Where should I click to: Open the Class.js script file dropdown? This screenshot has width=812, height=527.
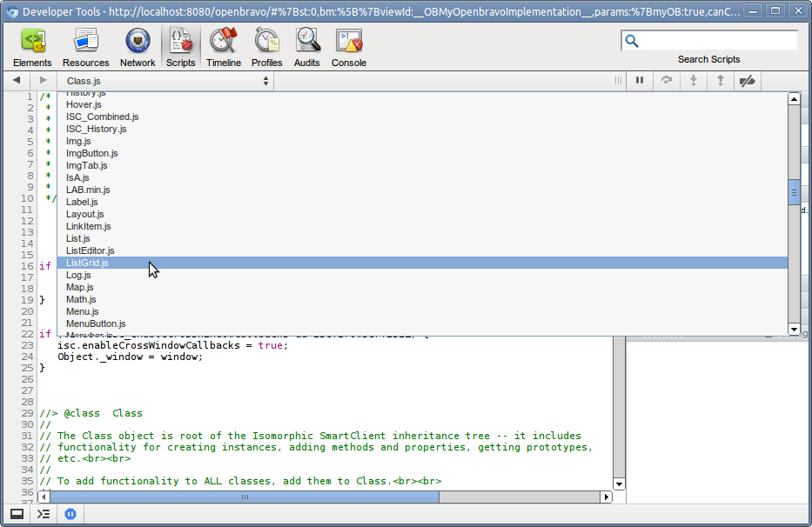167,81
